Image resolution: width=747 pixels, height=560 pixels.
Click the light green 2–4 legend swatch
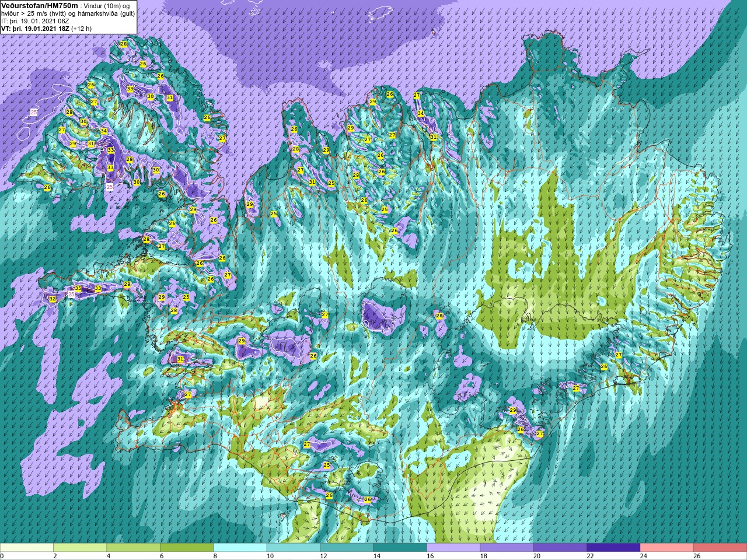pyautogui.click(x=80, y=548)
